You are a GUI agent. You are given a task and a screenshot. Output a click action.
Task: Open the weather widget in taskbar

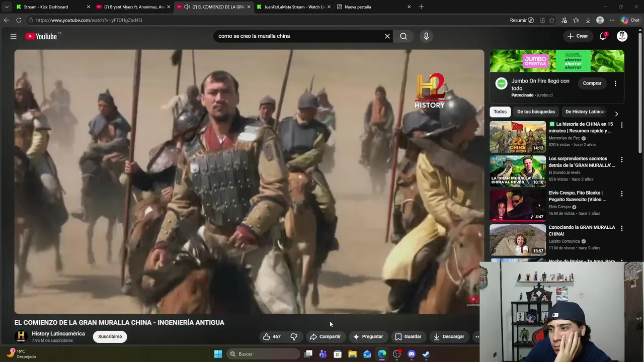pos(21,354)
